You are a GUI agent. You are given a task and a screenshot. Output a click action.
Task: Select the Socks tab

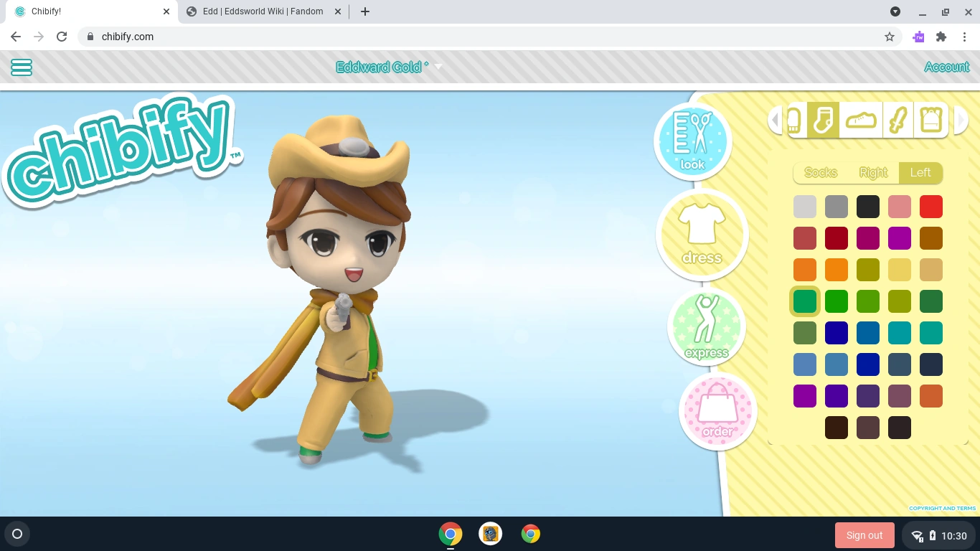[820, 172]
